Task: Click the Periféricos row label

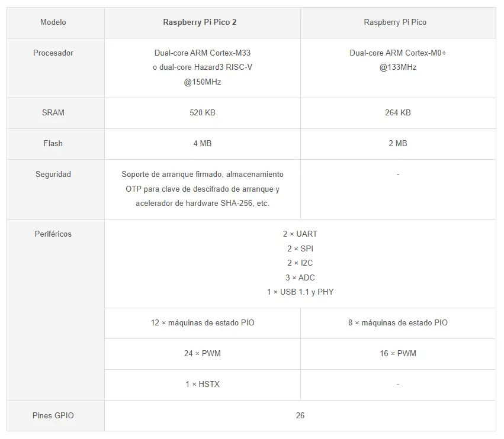Action: coord(53,234)
